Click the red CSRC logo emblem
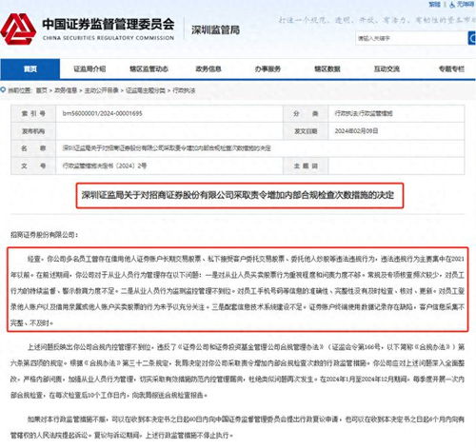This screenshot has height=448, width=476. [x=18, y=29]
